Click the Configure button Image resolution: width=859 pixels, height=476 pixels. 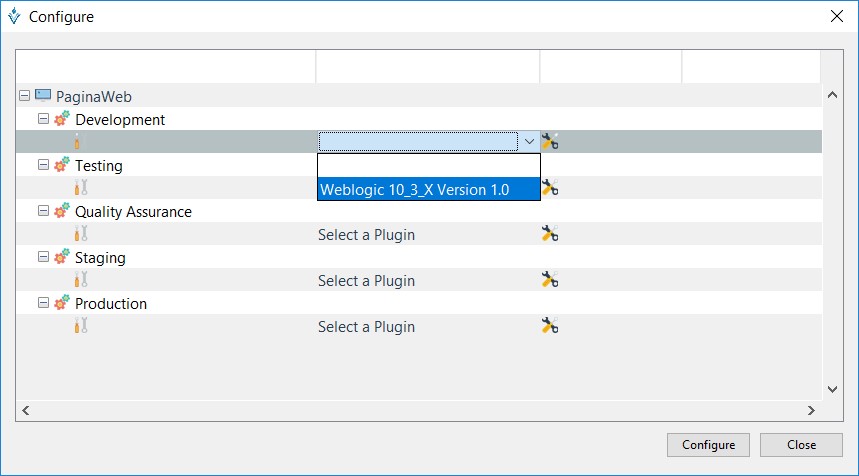coord(708,445)
